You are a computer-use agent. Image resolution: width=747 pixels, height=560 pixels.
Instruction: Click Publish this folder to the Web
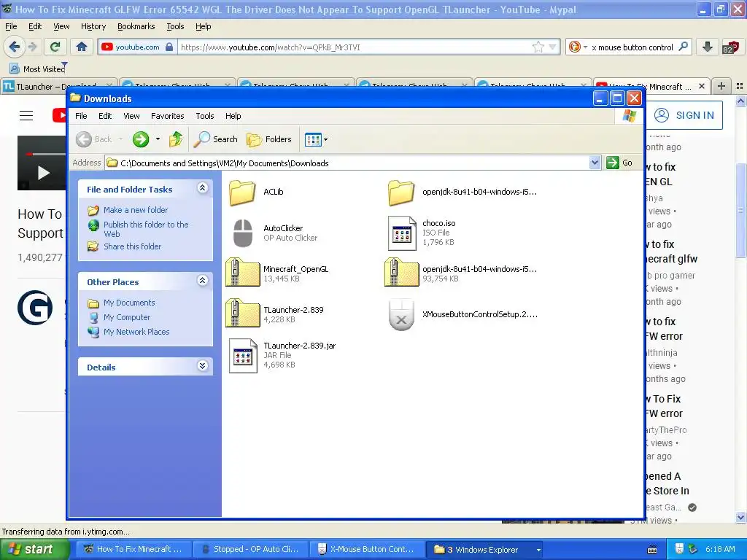pyautogui.click(x=146, y=229)
